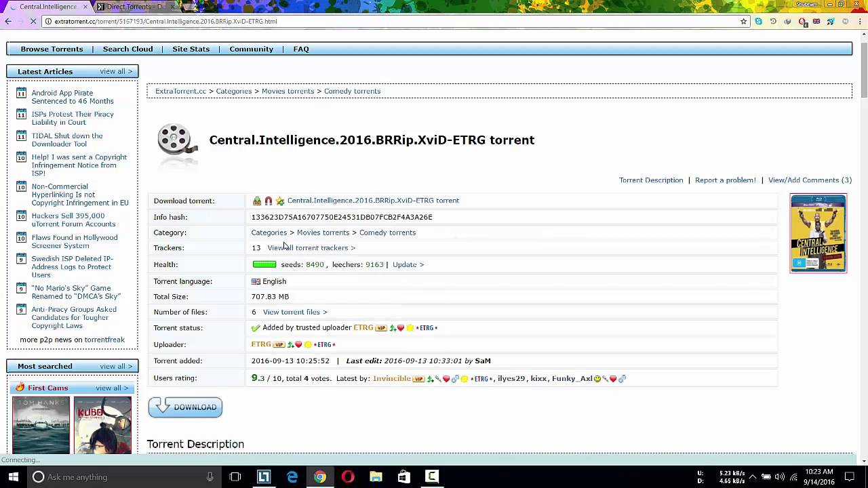This screenshot has height=488, width=868.
Task: Click user Invincible in rating row
Action: (x=392, y=378)
